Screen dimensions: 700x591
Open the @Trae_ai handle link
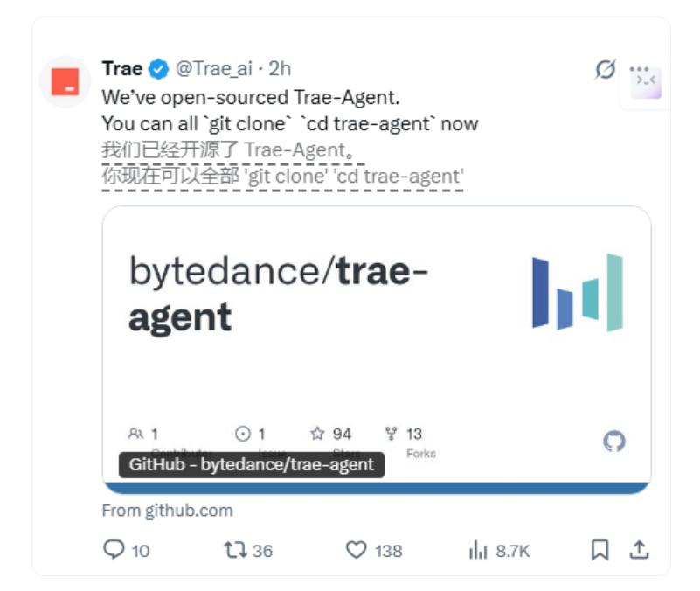214,69
